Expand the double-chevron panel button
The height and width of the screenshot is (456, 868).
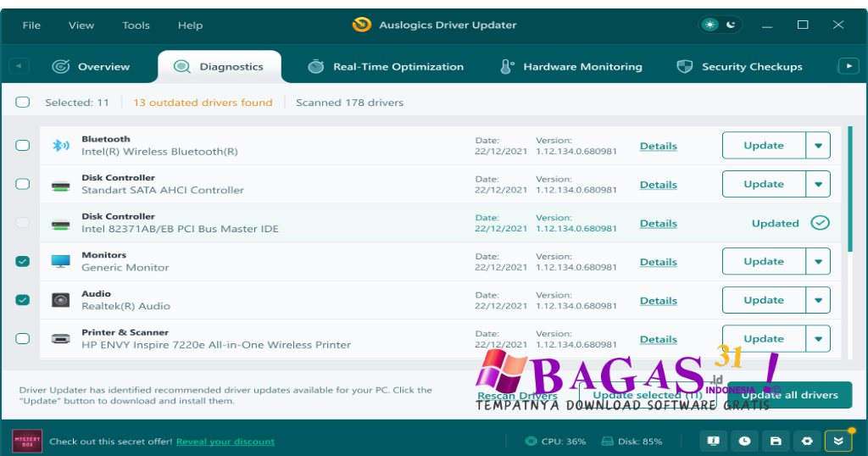[x=838, y=441]
